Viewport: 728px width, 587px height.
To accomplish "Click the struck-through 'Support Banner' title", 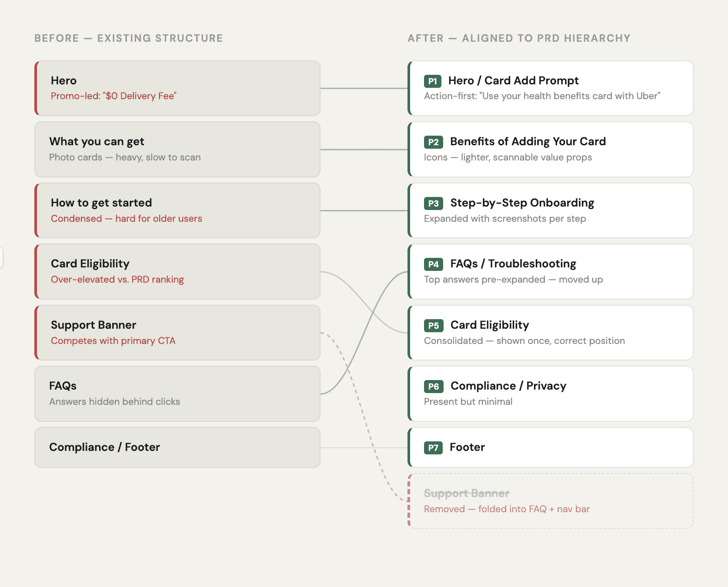I will pos(467,493).
